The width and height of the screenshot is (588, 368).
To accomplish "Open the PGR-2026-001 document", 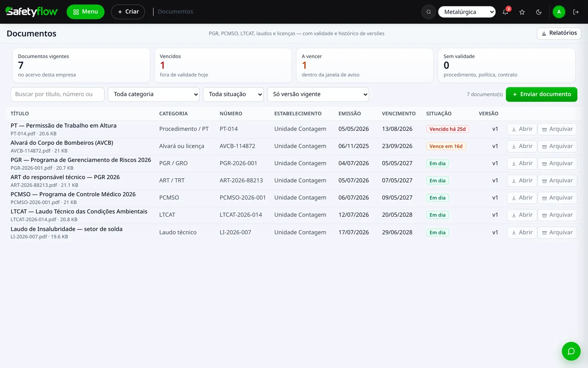I will click(x=522, y=164).
